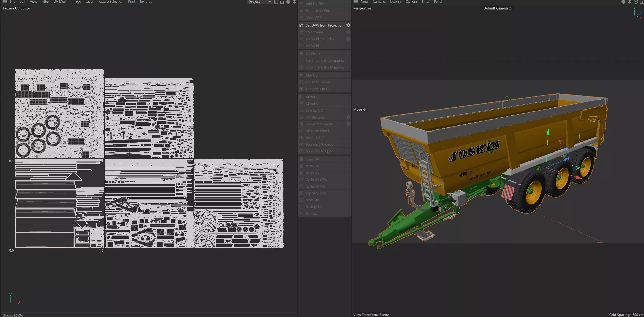This screenshot has height=317, width=644.
Task: Click the UV Weld icon
Action: pos(301,46)
